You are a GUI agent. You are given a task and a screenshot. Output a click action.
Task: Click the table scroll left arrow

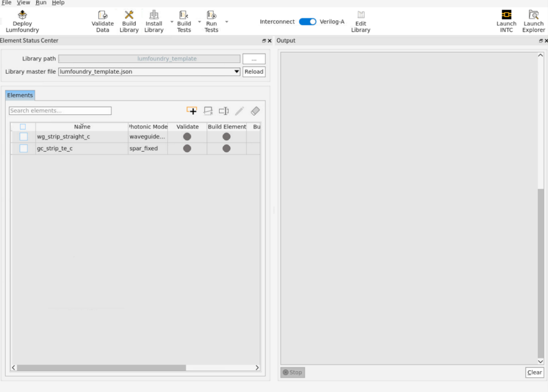click(x=14, y=368)
